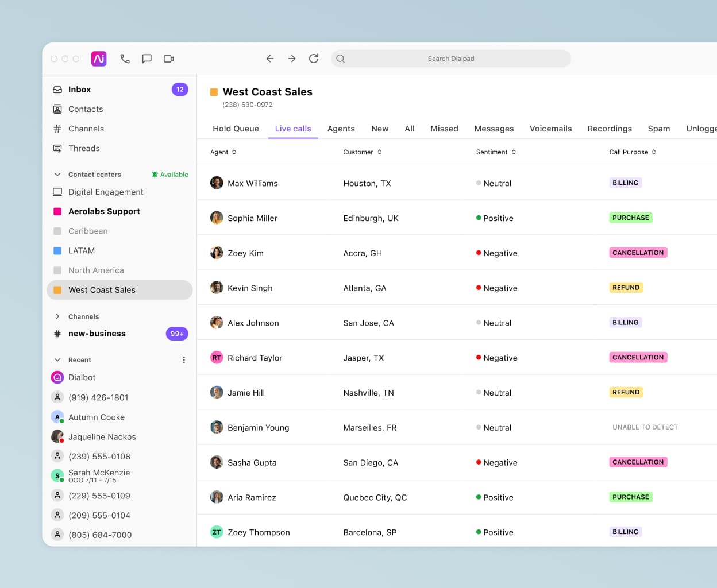Viewport: 717px width, 588px height.
Task: Collapse the Contact centers section
Action: pyautogui.click(x=57, y=175)
